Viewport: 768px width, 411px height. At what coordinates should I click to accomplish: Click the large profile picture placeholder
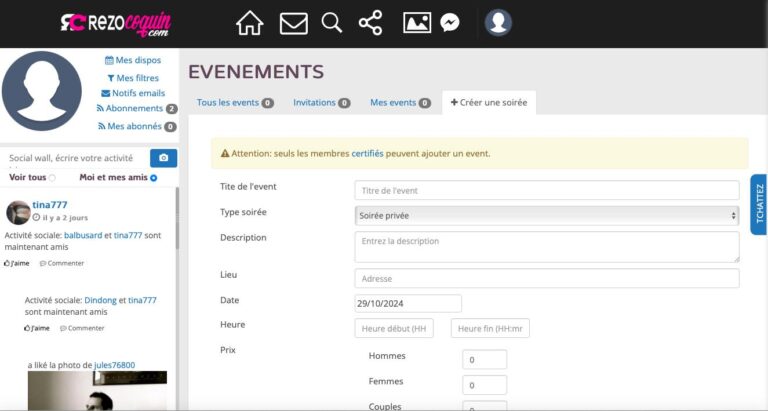tap(42, 91)
